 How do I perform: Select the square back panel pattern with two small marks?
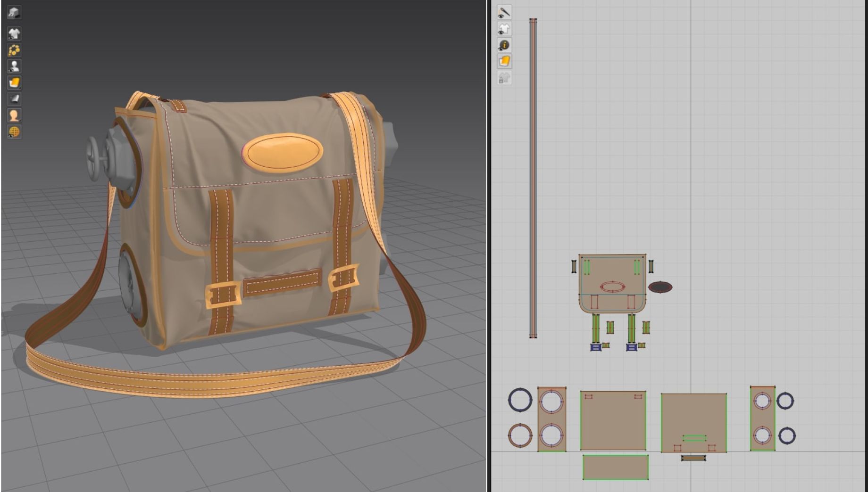[613, 421]
